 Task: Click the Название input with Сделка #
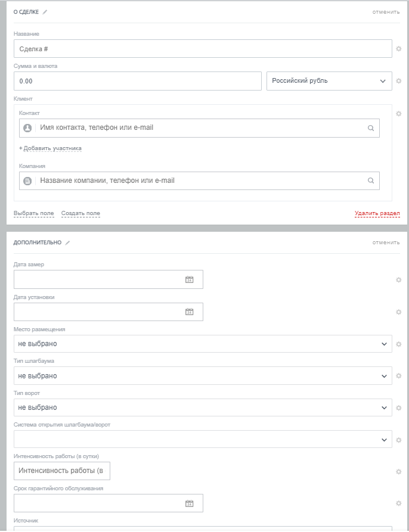[x=203, y=49]
